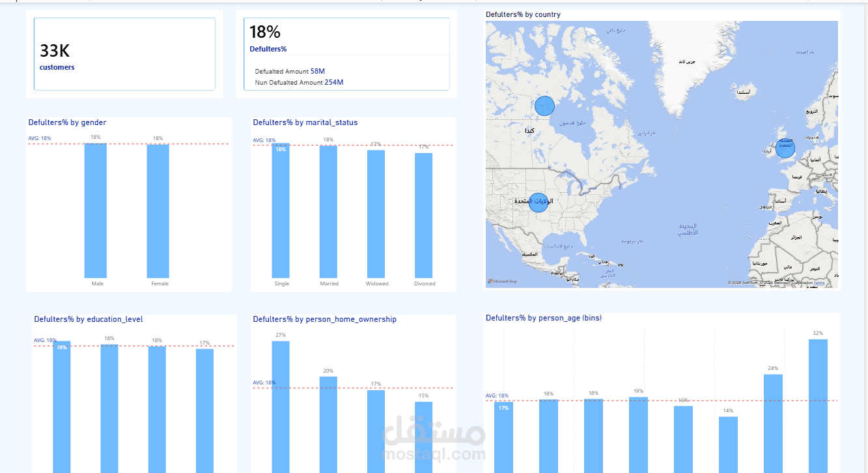Select the Single bar in marital_status chart
The image size is (868, 473).
pyautogui.click(x=281, y=211)
